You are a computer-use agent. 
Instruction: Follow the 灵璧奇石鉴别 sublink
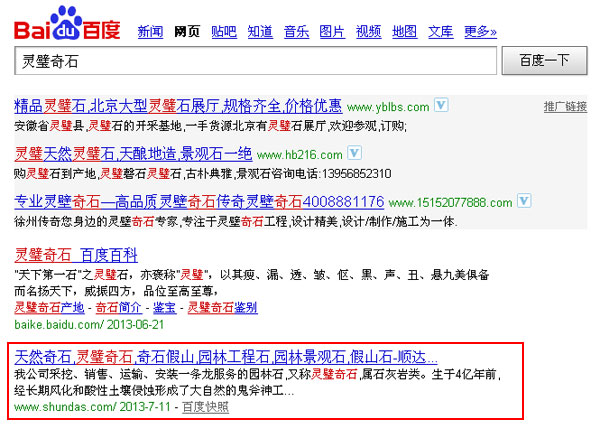point(223,307)
